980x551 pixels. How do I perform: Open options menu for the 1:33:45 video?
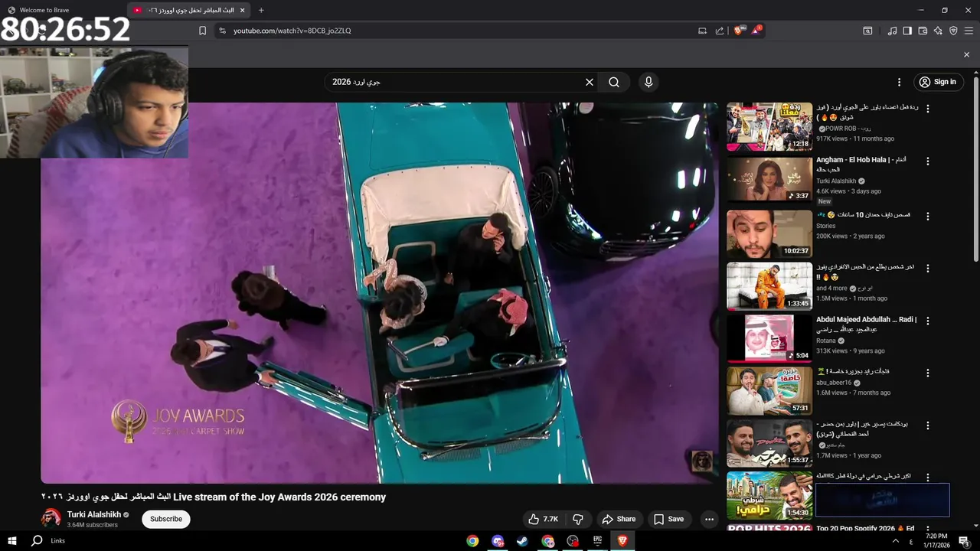(x=928, y=269)
